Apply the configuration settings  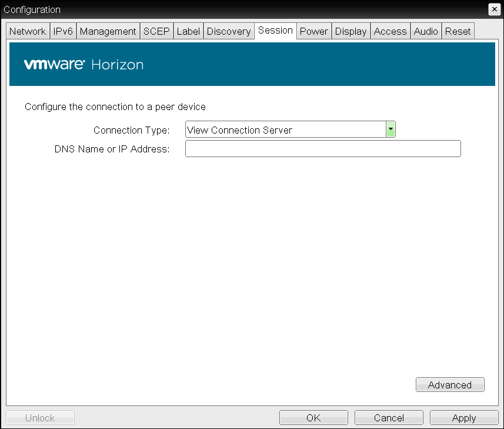click(464, 418)
